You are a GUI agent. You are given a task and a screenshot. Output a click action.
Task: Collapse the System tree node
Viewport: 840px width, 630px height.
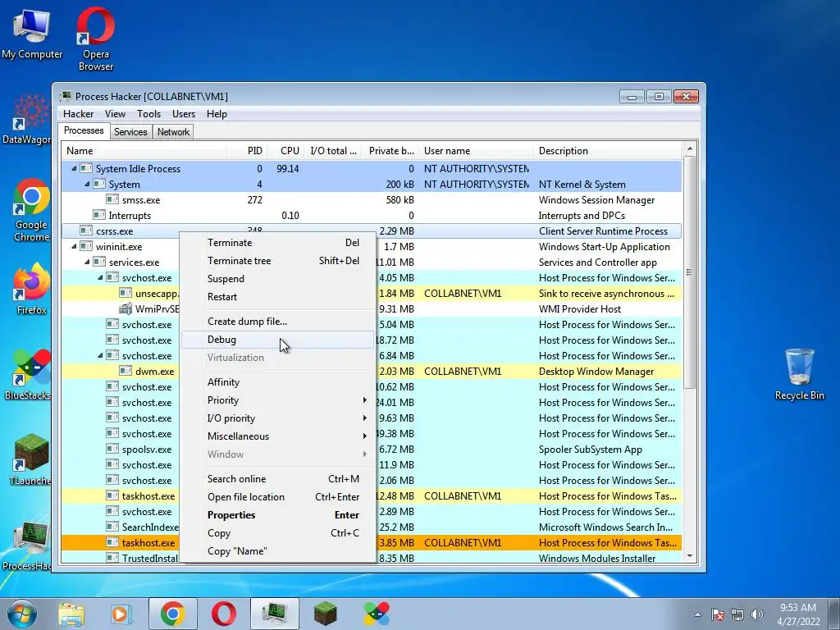point(87,184)
